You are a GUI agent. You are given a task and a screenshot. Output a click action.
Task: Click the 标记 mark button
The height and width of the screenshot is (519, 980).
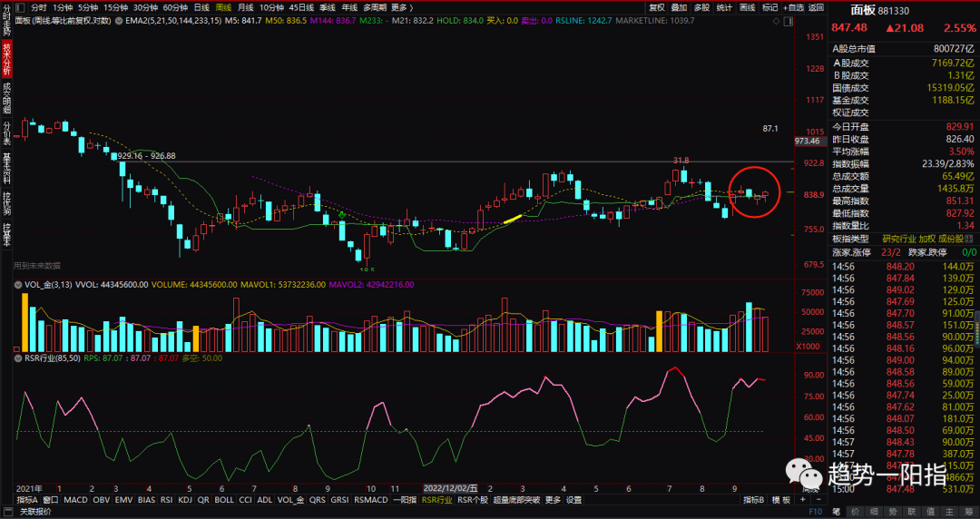pyautogui.click(x=769, y=7)
